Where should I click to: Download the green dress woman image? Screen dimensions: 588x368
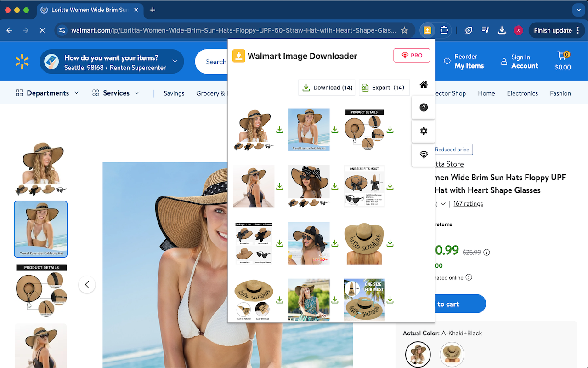pos(334,300)
